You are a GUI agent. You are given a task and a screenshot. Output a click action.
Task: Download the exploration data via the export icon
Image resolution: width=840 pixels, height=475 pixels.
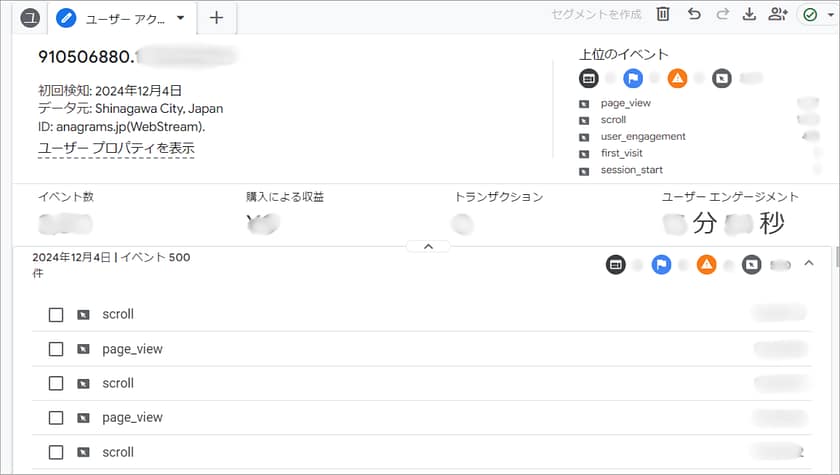[750, 15]
